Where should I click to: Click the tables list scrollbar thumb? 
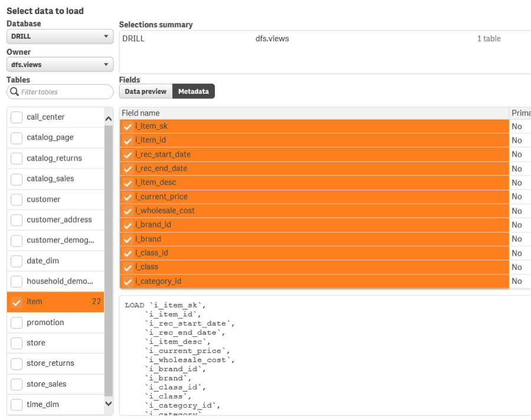click(x=108, y=260)
